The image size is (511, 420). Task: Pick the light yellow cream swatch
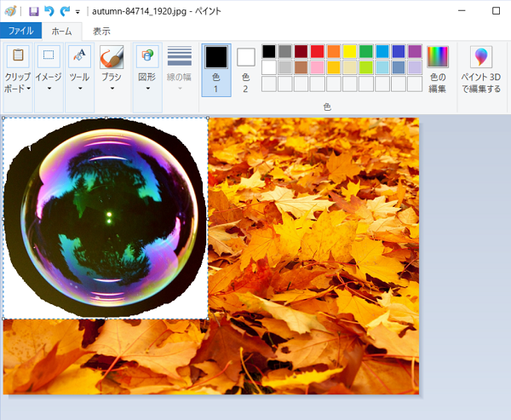[x=350, y=67]
